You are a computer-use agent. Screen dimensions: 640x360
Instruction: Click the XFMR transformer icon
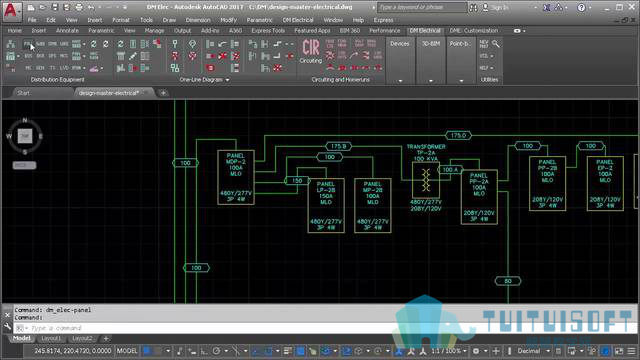point(76,68)
